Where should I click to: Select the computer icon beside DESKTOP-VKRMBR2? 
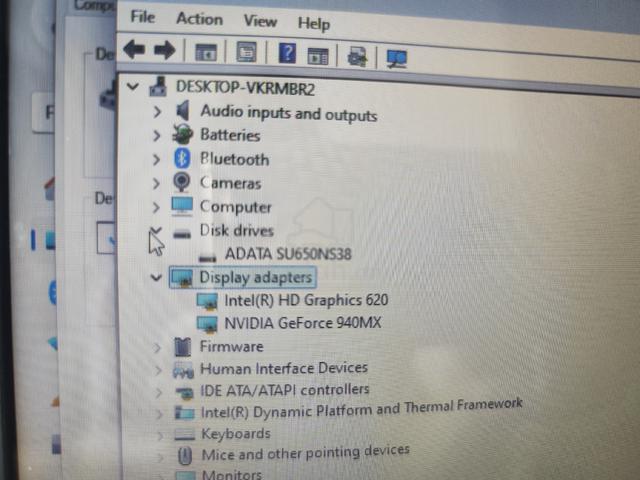pos(158,87)
